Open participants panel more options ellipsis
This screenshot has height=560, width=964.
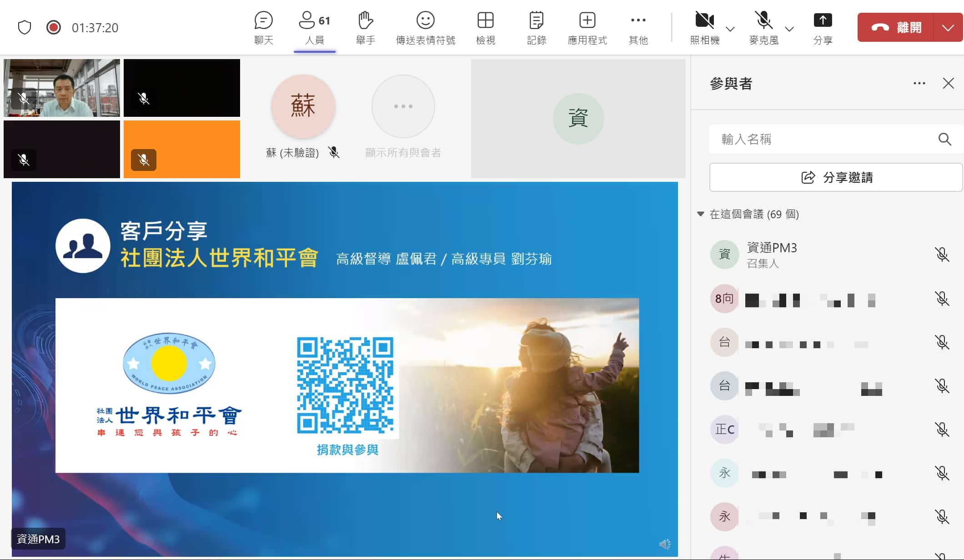919,83
